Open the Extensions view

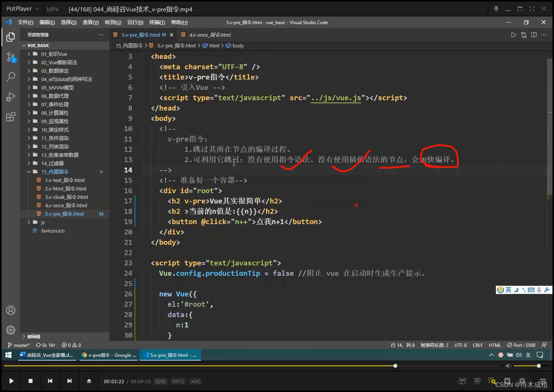coord(11,117)
